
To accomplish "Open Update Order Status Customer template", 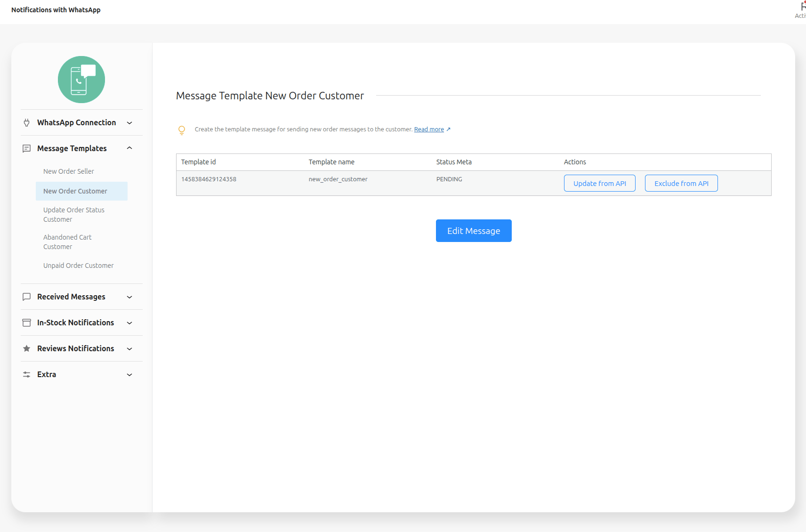I will (74, 215).
